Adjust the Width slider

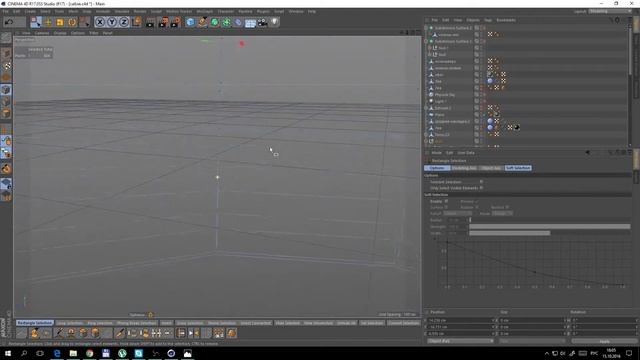[x=549, y=233]
